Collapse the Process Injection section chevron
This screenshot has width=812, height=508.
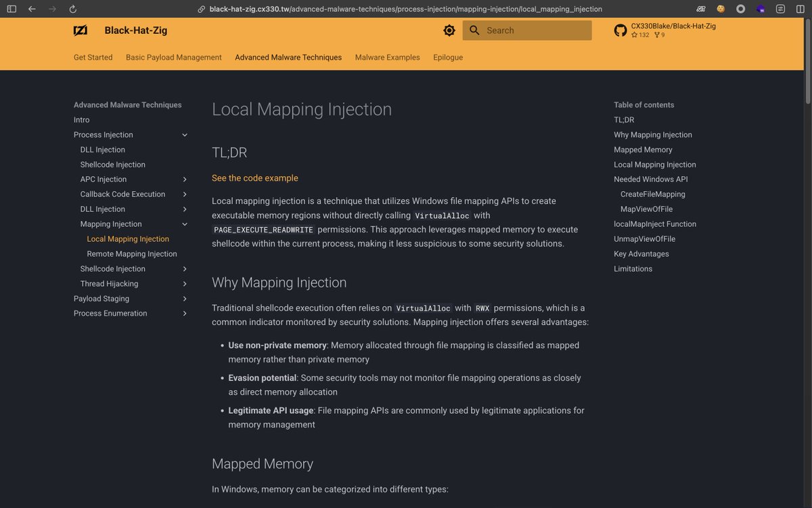point(185,135)
